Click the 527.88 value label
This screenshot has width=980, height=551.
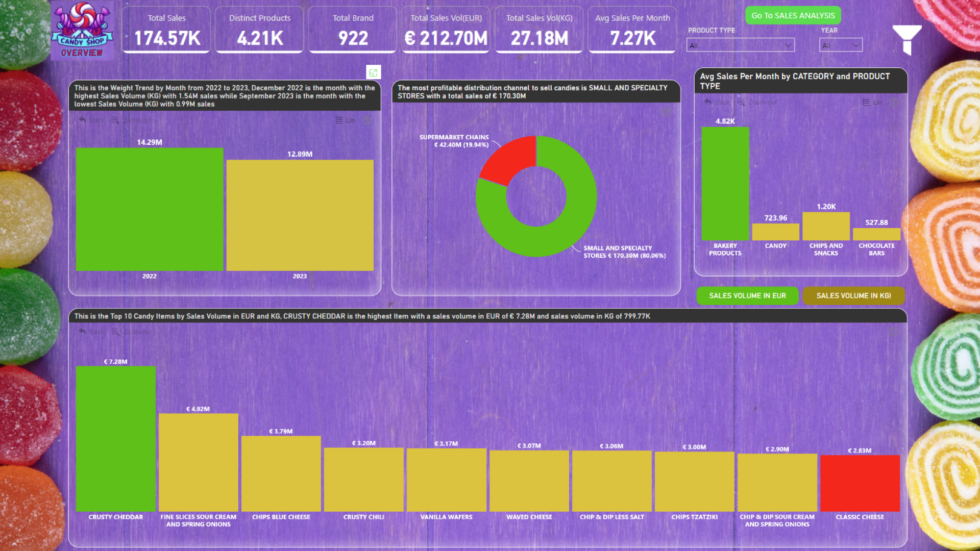tap(877, 222)
